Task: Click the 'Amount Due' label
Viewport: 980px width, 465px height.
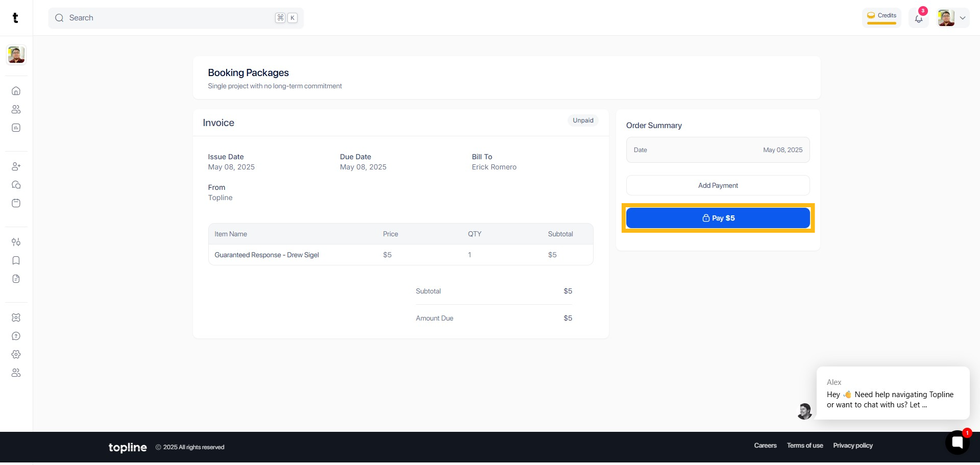Action: point(434,318)
